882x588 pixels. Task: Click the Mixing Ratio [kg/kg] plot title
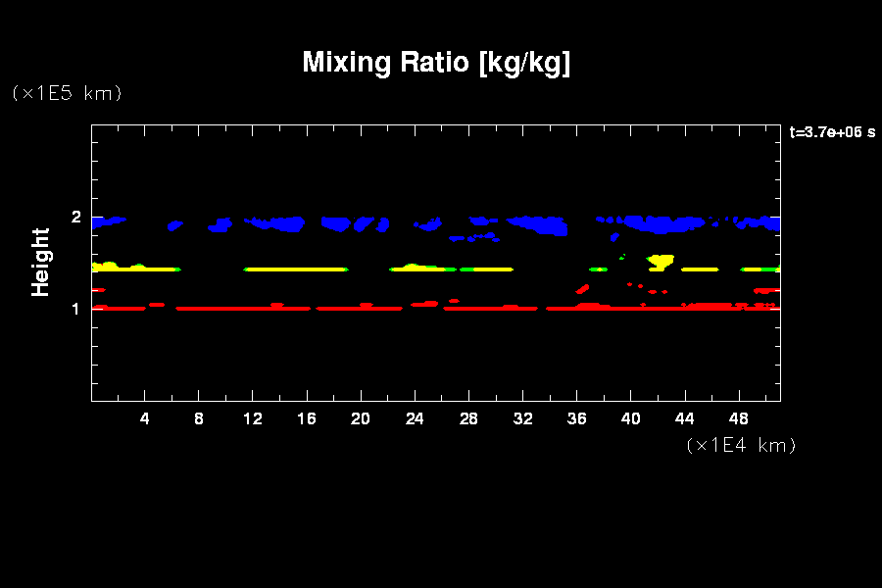(x=436, y=63)
